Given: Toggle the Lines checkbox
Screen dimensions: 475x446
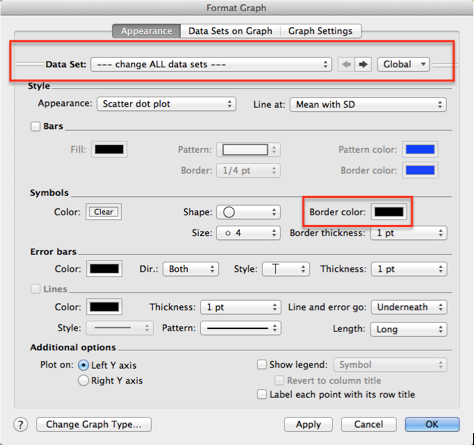Looking at the screenshot, I should pos(36,289).
